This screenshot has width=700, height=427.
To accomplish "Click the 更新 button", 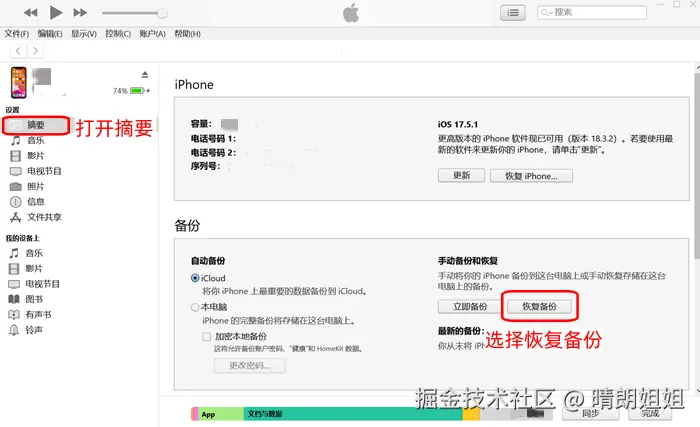I will (461, 176).
